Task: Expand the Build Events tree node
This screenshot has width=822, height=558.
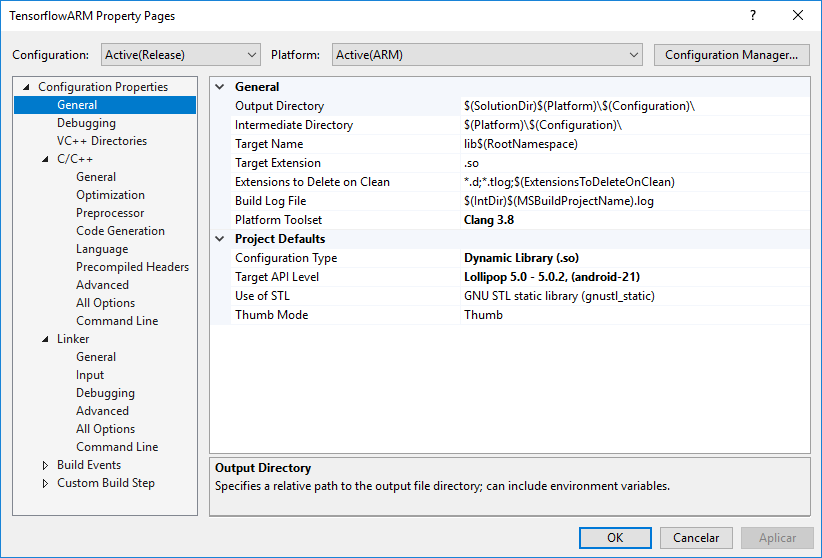Action: [x=45, y=465]
